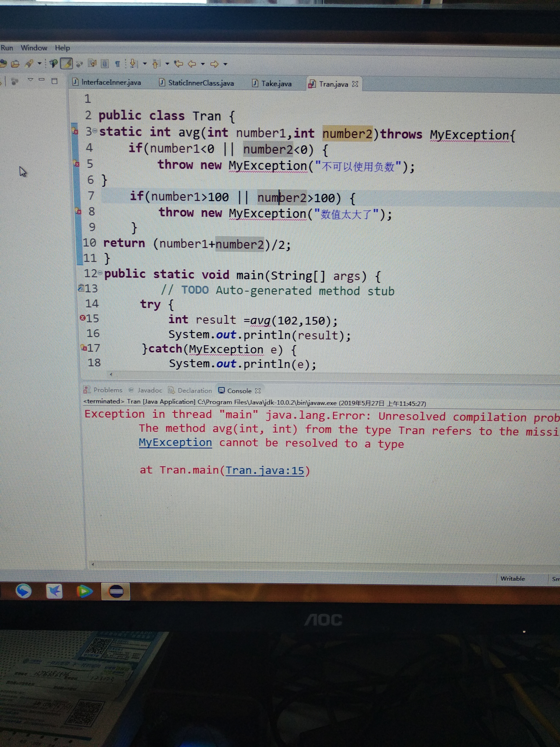This screenshot has height=747, width=560.
Task: Click the editor horizontal scrollbar left arrow
Action: [x=111, y=374]
